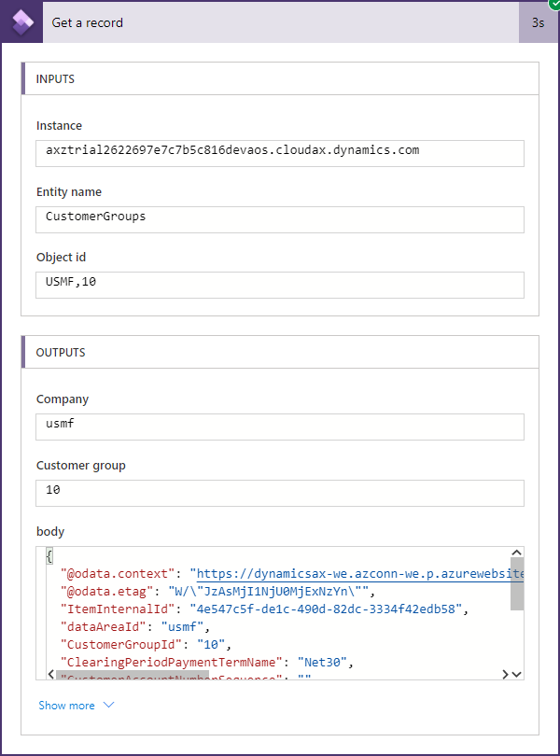This screenshot has height=756, width=560.
Task: Open the @odata.context URL link
Action: click(360, 574)
